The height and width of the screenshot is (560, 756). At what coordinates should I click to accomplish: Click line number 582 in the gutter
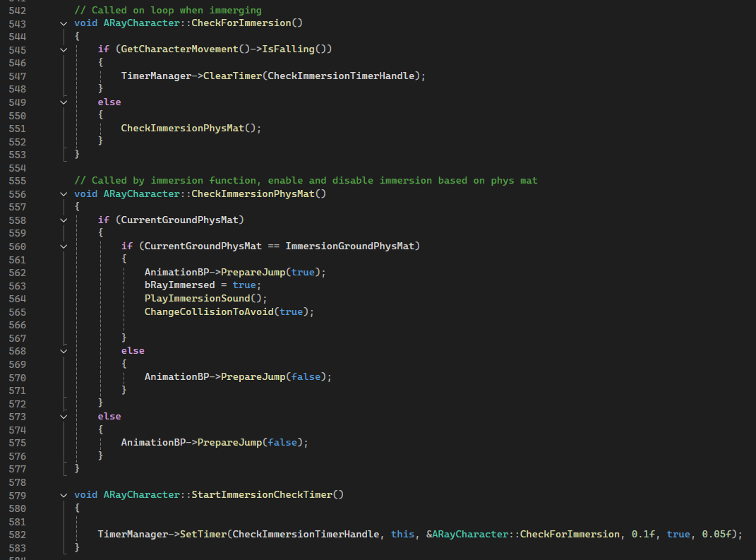click(x=18, y=535)
